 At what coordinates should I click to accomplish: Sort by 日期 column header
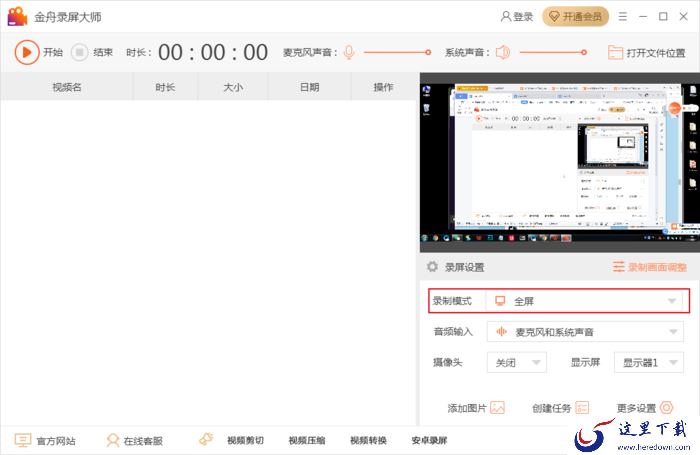[309, 87]
